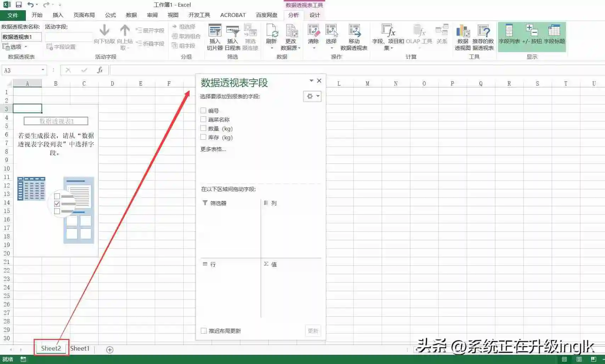Click 移动数据透视表 move pivot table
This screenshot has width=605, height=364.
click(354, 37)
